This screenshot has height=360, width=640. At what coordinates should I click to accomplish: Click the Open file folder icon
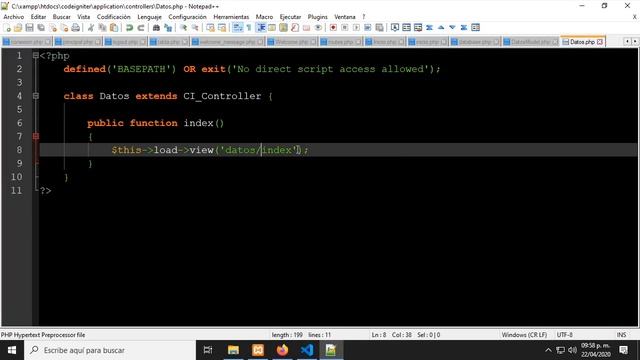[18, 28]
